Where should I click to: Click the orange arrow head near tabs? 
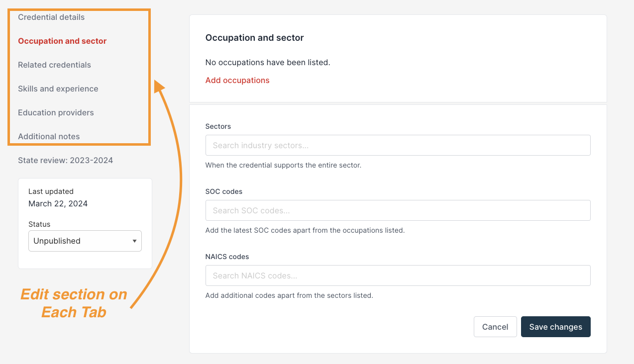[159, 87]
